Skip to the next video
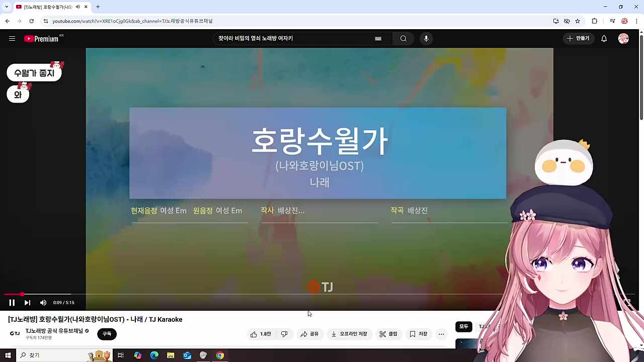This screenshot has width=644, height=362. (27, 303)
